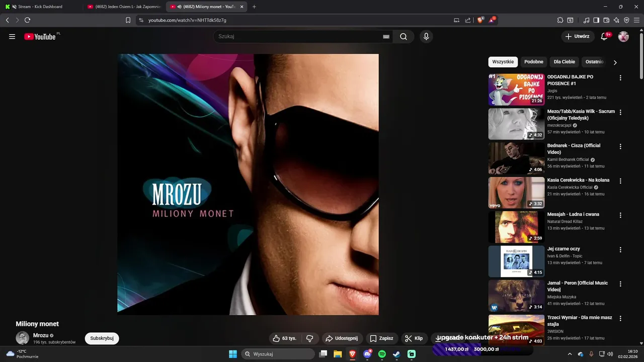
Task: Open the on-screen keyboard icon in search box
Action: click(386, 37)
